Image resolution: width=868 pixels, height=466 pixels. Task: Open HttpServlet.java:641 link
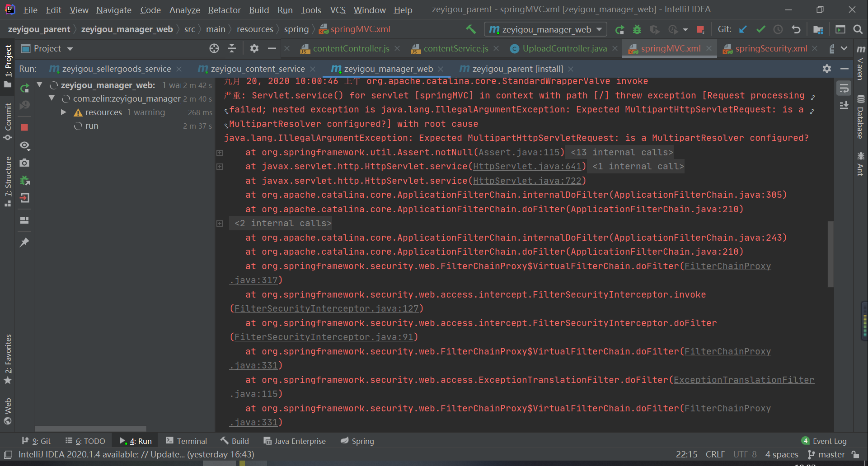[x=527, y=167]
